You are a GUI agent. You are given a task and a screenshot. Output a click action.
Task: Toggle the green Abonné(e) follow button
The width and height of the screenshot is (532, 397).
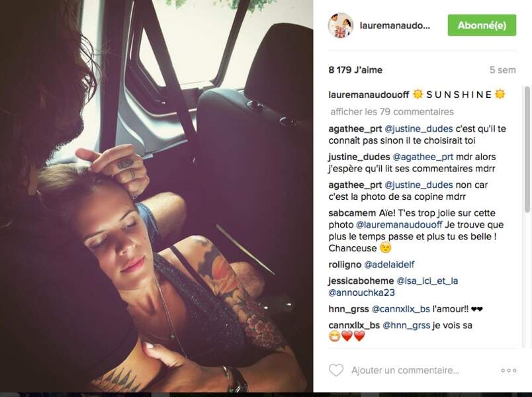[x=482, y=25]
